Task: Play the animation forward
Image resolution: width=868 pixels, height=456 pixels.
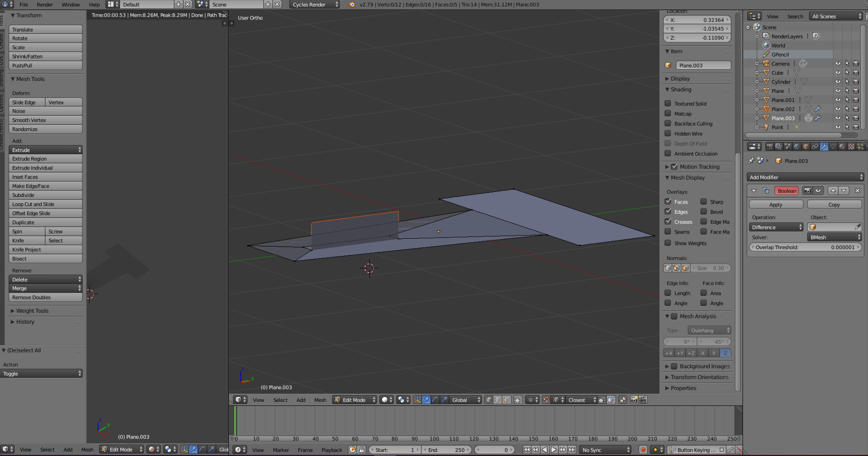Action: pyautogui.click(x=553, y=450)
